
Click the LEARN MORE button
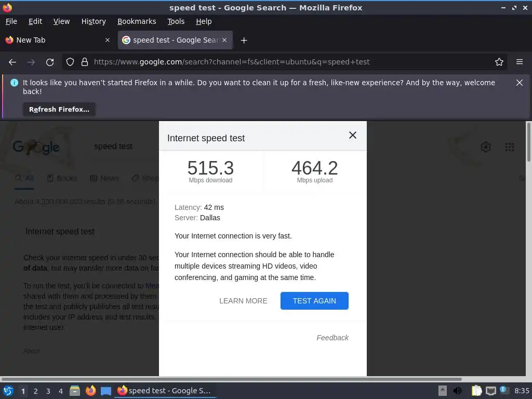[x=243, y=301]
